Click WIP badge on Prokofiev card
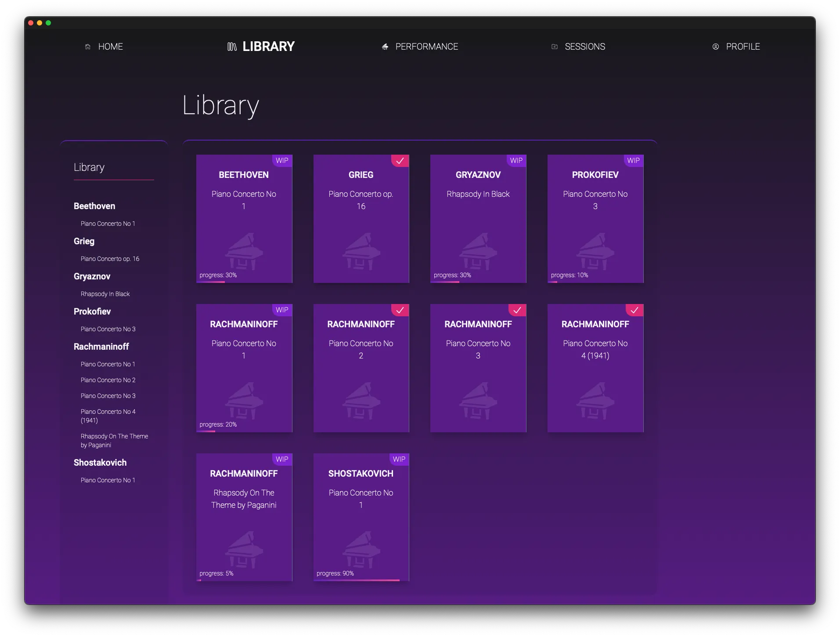840x637 pixels. coord(633,161)
